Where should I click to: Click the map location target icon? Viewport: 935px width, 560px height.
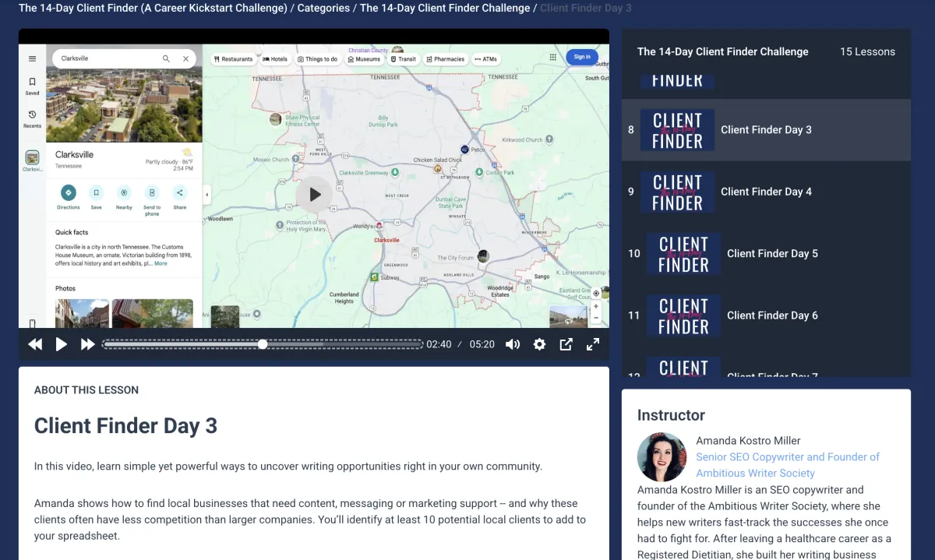pyautogui.click(x=596, y=294)
